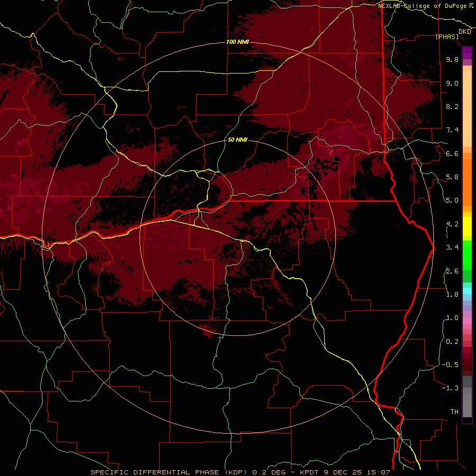Click the 50 NMI range ring label
Viewport: 476px width, 476px height.
point(237,140)
